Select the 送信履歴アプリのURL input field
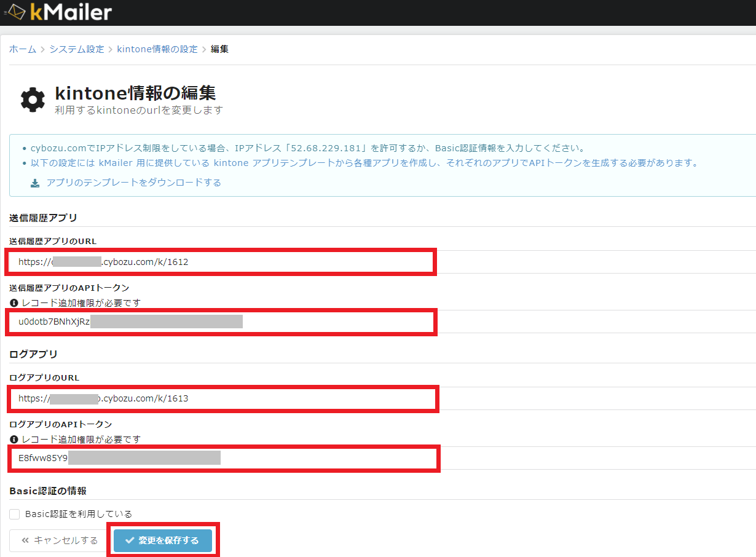This screenshot has width=756, height=557. [x=221, y=262]
